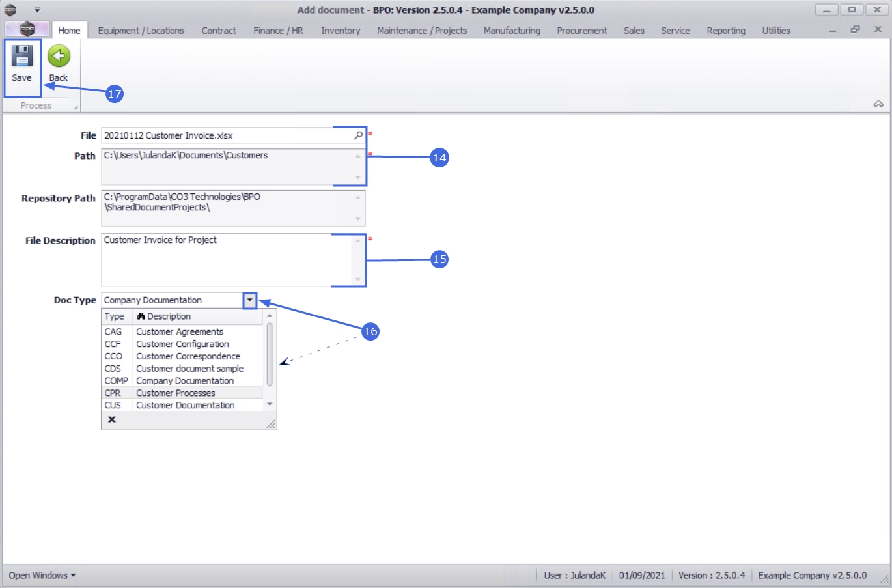Browse for file with the magnifier icon
This screenshot has width=892, height=588.
click(358, 135)
